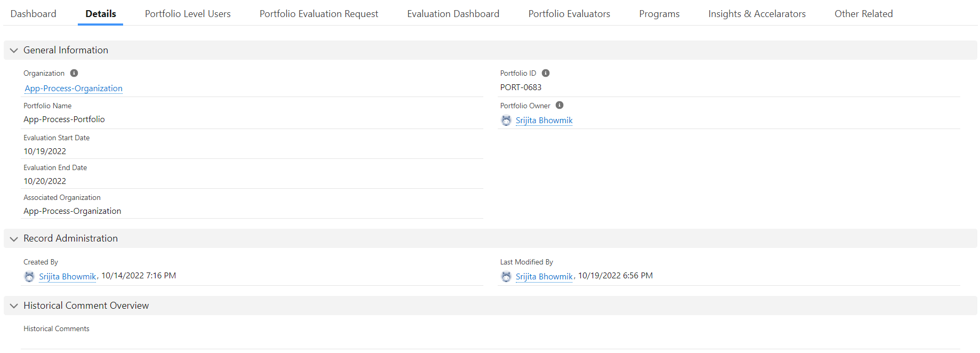This screenshot has width=980, height=353.
Task: Collapse the Record Administration section
Action: point(14,238)
